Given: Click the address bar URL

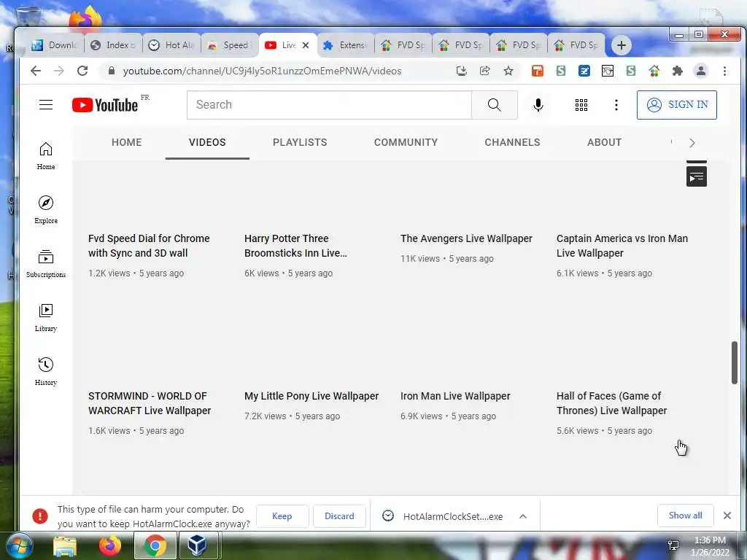Looking at the screenshot, I should pos(262,71).
